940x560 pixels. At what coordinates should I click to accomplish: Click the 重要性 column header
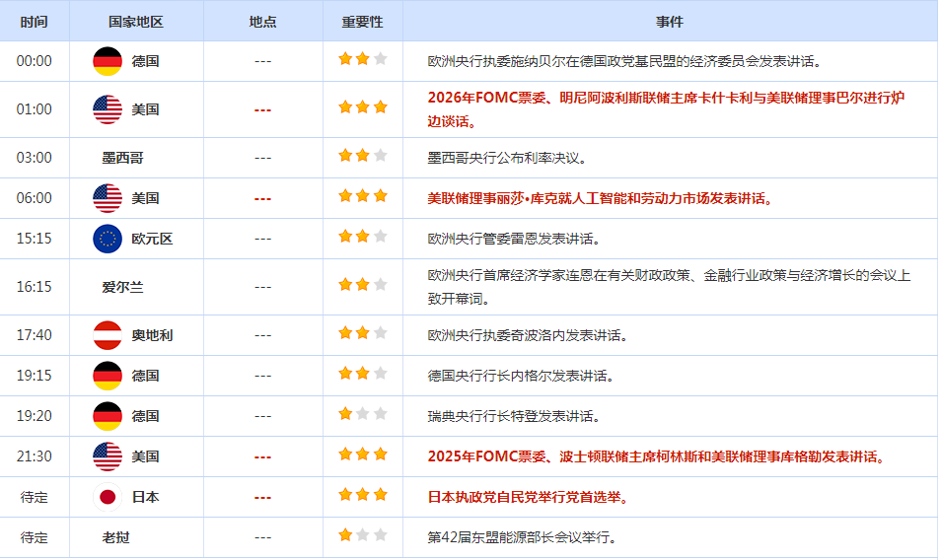coord(362,22)
